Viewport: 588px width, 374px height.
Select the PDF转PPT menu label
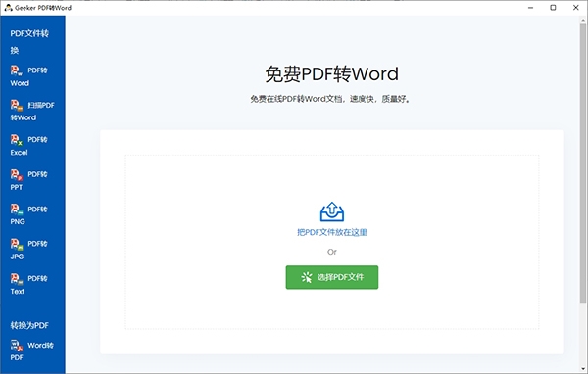click(x=28, y=180)
